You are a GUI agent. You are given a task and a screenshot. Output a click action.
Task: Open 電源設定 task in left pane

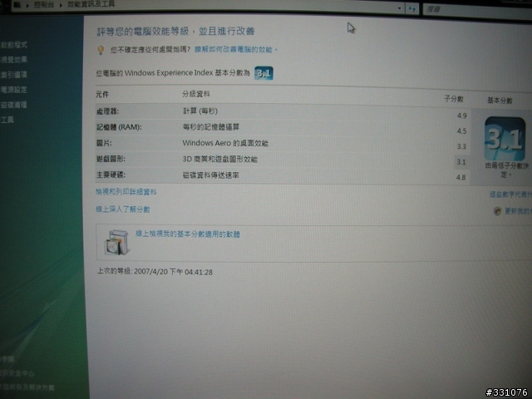(x=13, y=90)
